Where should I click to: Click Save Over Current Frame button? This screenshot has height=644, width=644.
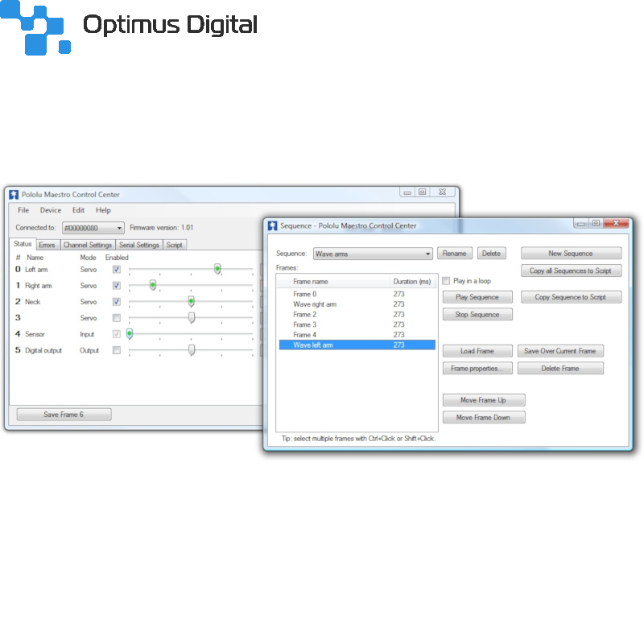[560, 351]
